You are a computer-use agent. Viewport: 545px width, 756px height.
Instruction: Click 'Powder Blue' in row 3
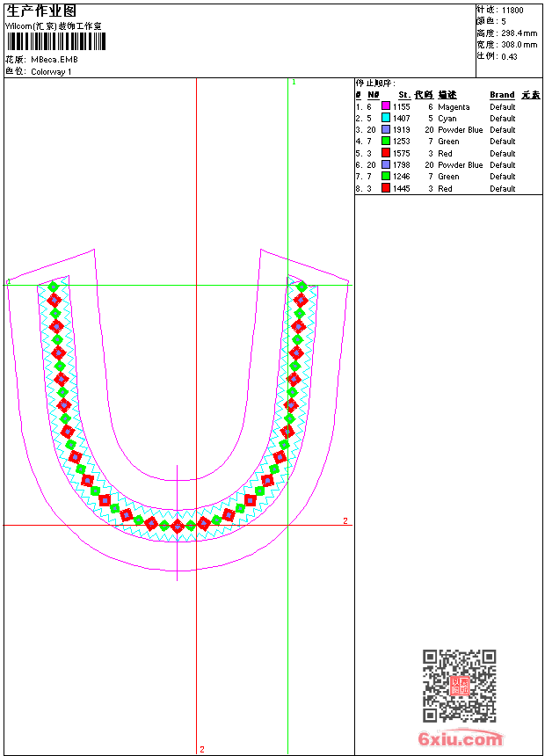[460, 130]
